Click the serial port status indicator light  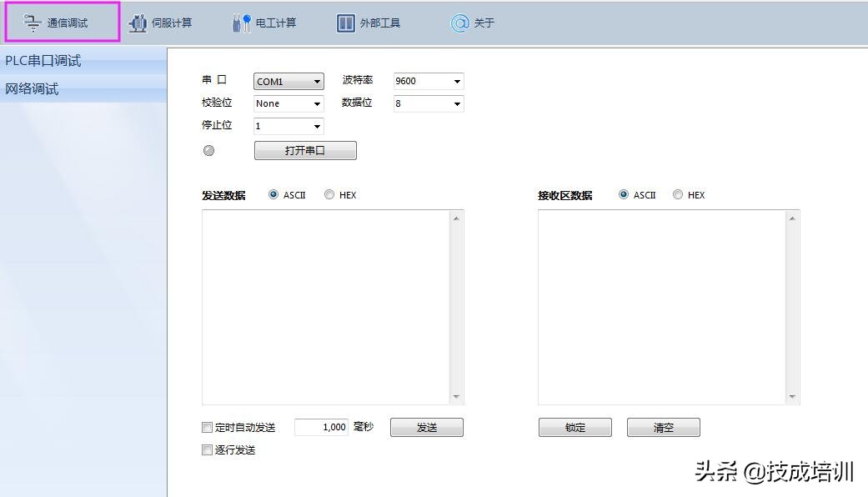(209, 151)
